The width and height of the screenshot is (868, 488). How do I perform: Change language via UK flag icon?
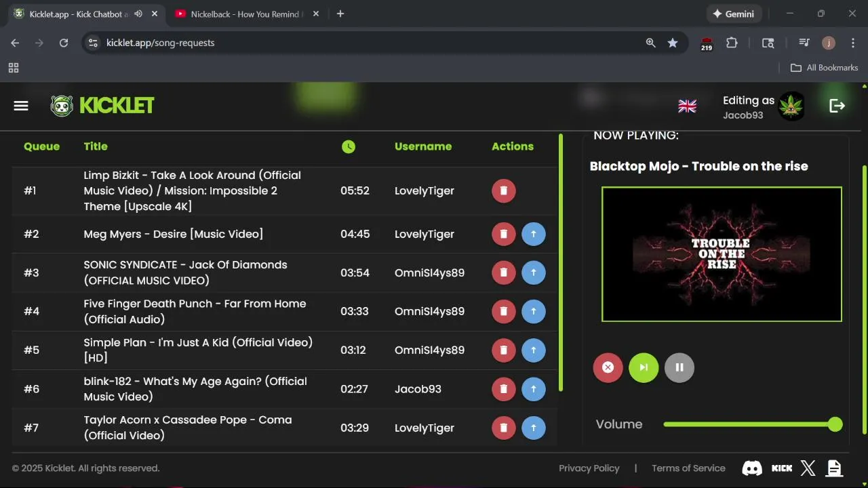click(687, 106)
